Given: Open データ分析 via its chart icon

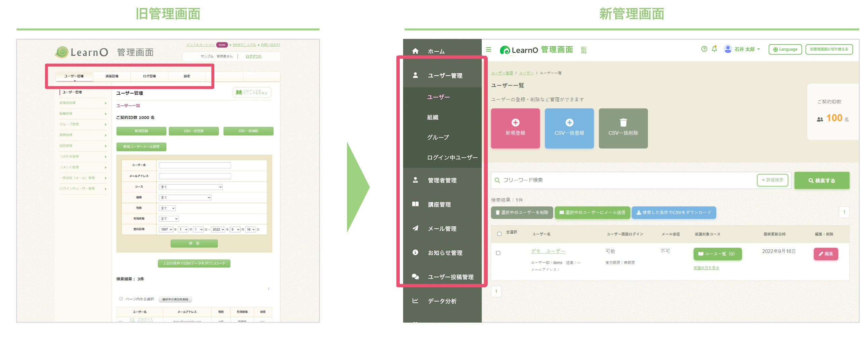Looking at the screenshot, I should click(x=415, y=301).
